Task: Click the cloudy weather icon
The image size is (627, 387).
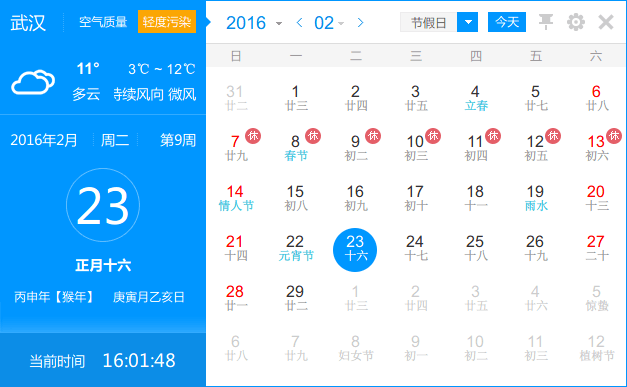Action: coord(33,82)
